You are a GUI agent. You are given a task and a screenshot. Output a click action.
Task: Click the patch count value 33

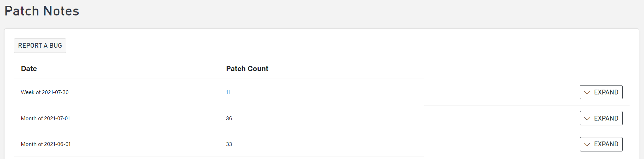[x=229, y=144]
